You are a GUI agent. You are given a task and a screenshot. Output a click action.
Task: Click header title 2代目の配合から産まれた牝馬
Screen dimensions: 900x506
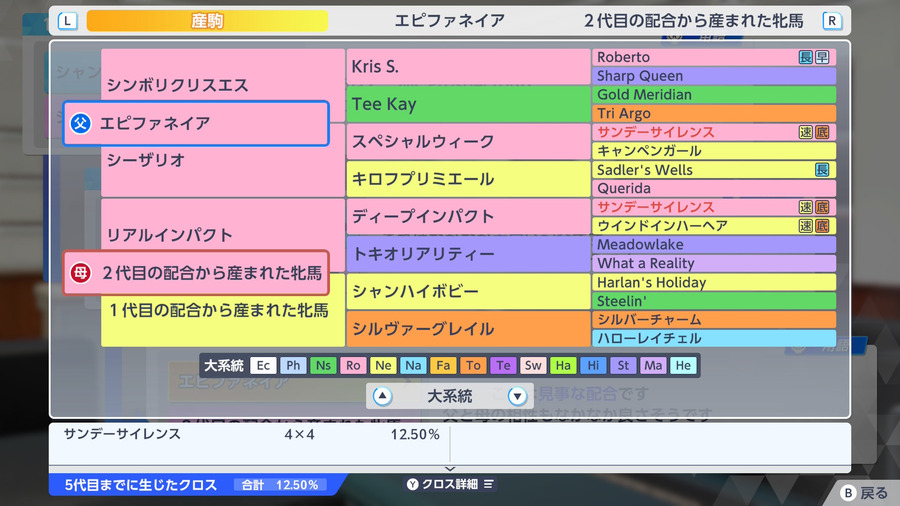pyautogui.click(x=693, y=21)
